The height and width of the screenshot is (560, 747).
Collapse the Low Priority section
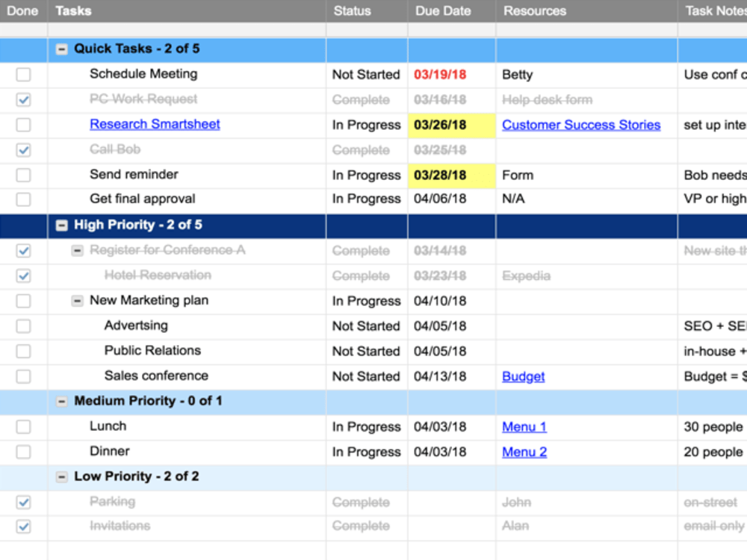coord(61,476)
